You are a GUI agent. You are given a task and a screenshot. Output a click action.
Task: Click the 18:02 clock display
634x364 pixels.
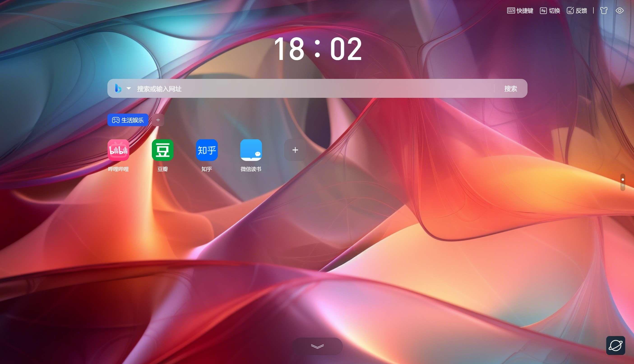click(x=318, y=49)
